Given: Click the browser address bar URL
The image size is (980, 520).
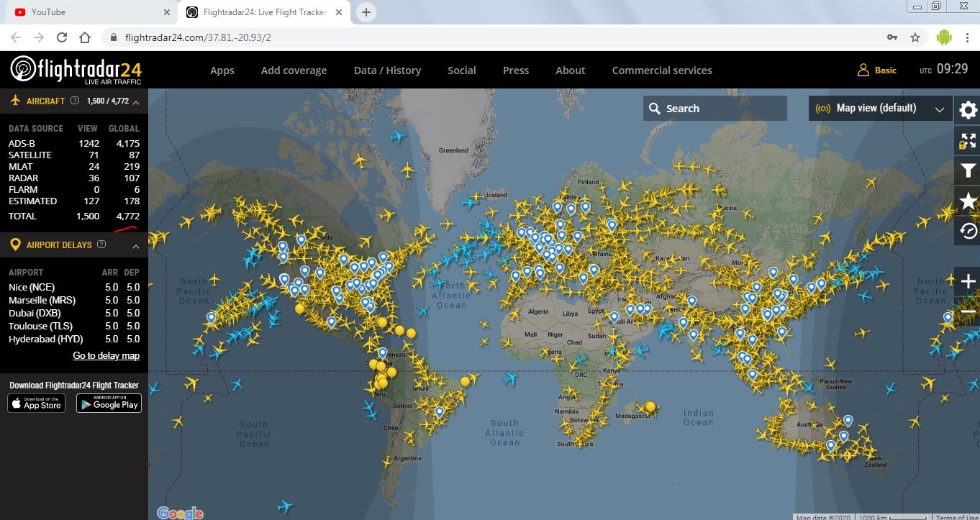Looking at the screenshot, I should point(198,37).
